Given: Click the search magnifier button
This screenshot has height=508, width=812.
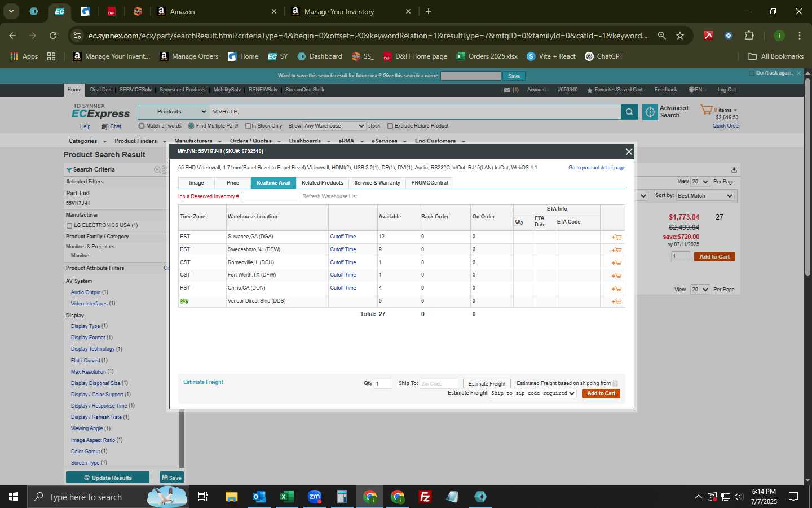Looking at the screenshot, I should pyautogui.click(x=629, y=112).
